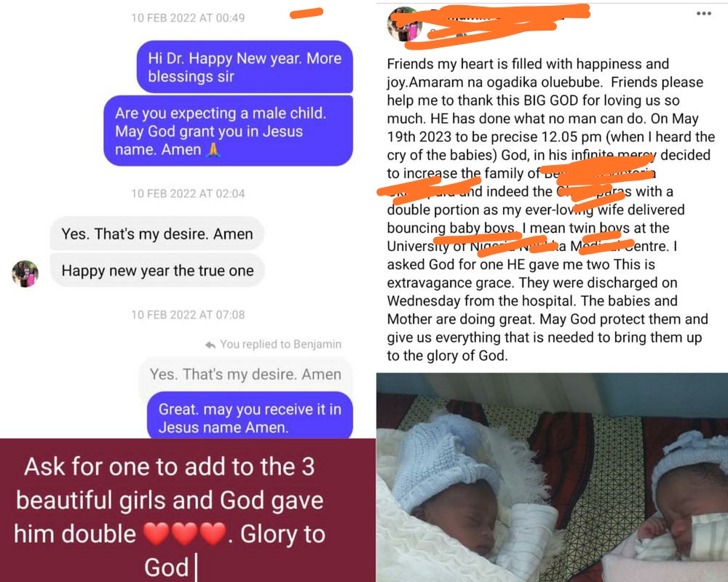The height and width of the screenshot is (582, 728).
Task: Tap the "You replied to Benjamin" label
Action: tap(280, 344)
